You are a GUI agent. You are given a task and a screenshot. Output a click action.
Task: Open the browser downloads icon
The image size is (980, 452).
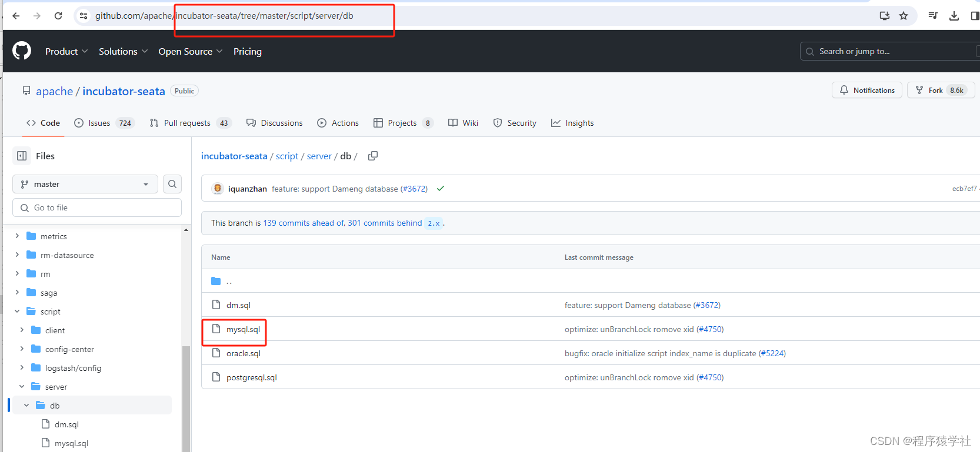[954, 16]
